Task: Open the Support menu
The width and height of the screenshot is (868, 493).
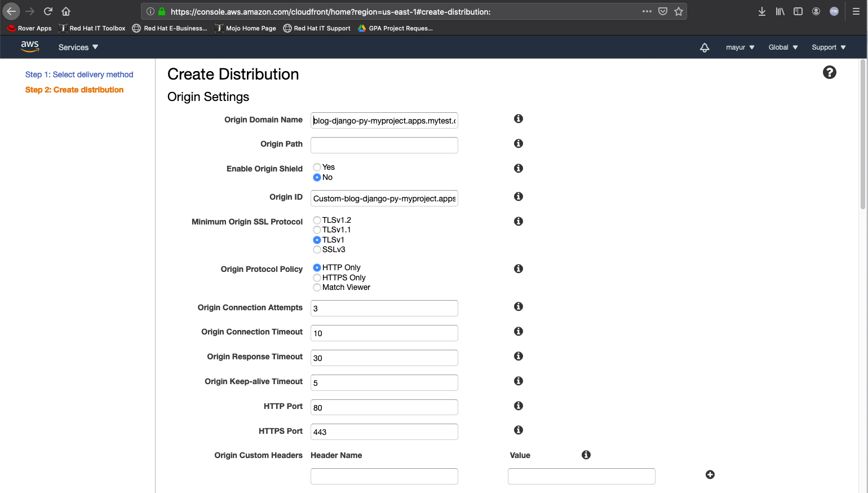Action: [828, 47]
